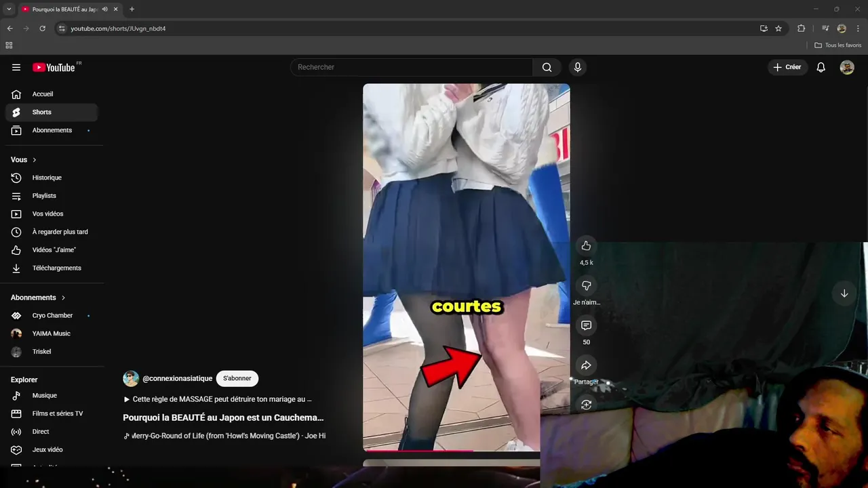Click the Pourquoi la BEAUTÉ au Japon title
Image resolution: width=868 pixels, height=488 pixels.
[223, 418]
